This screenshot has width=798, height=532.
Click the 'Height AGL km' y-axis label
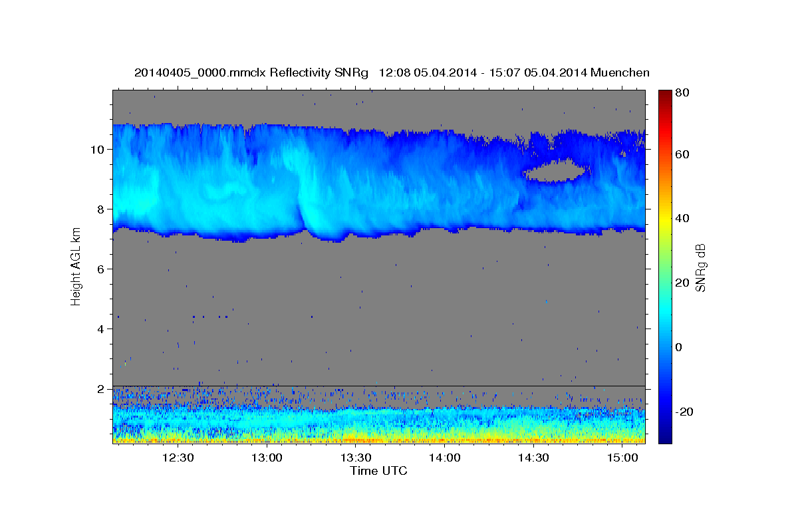(x=76, y=265)
